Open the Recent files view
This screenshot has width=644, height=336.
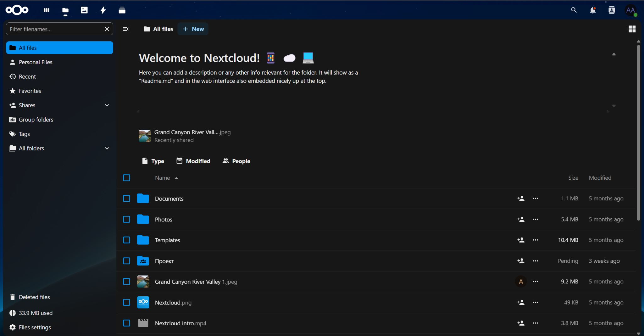point(59,77)
